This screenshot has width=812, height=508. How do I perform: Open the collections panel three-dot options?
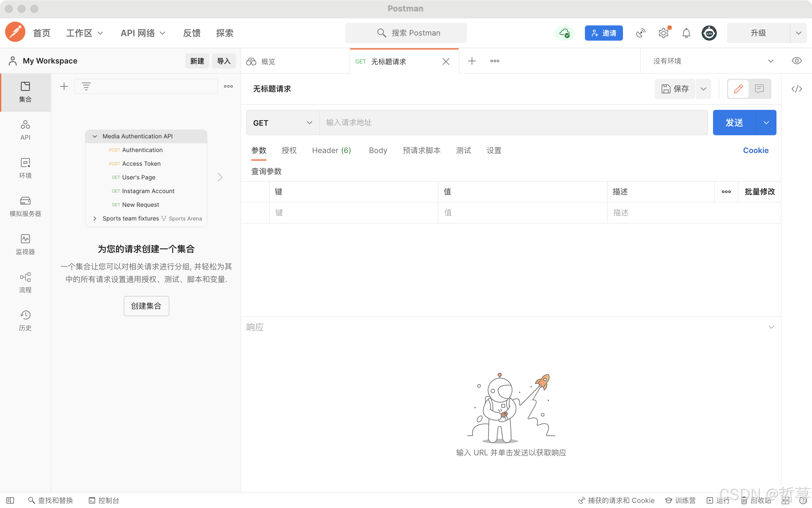tap(228, 86)
